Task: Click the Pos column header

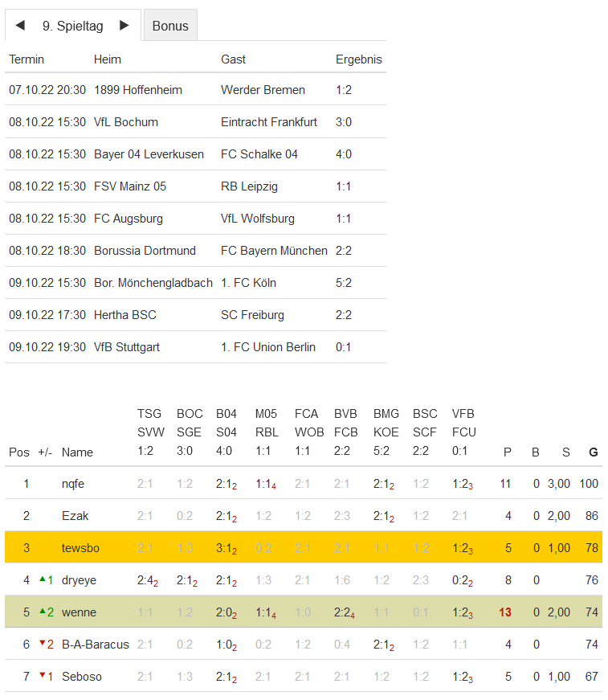Action: 18,452
